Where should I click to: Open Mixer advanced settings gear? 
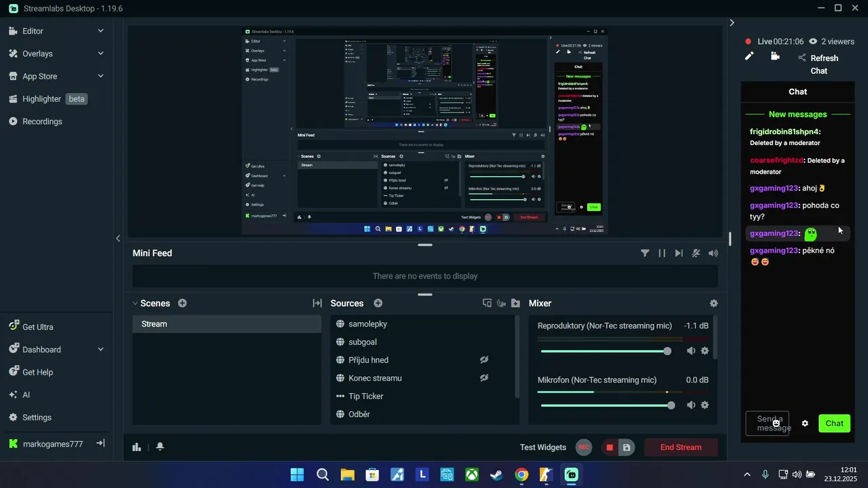[713, 304]
